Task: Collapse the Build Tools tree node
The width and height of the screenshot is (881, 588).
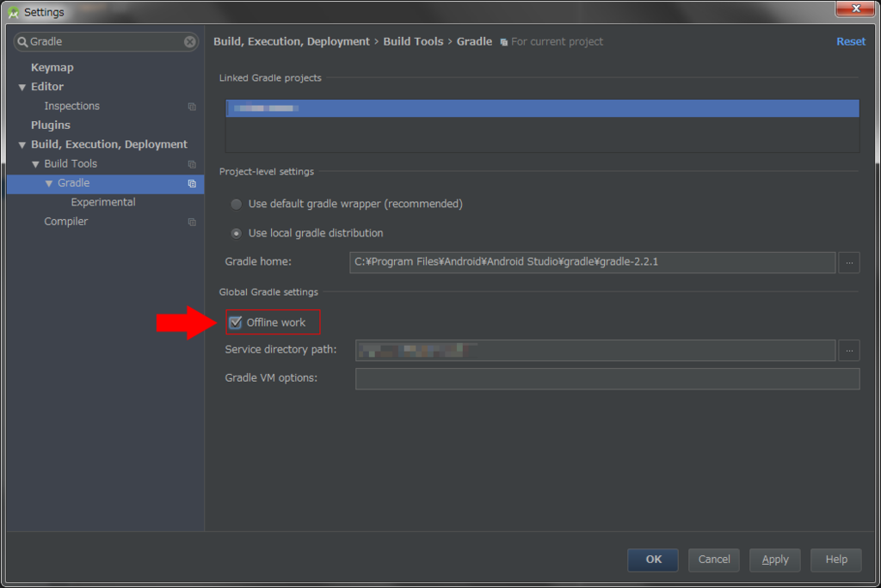Action: coord(35,163)
